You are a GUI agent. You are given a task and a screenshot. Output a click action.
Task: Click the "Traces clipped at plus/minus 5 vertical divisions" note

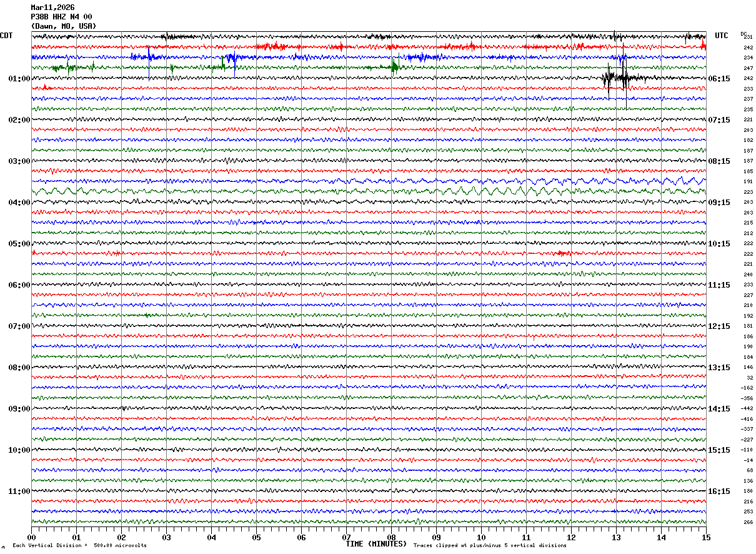click(490, 546)
